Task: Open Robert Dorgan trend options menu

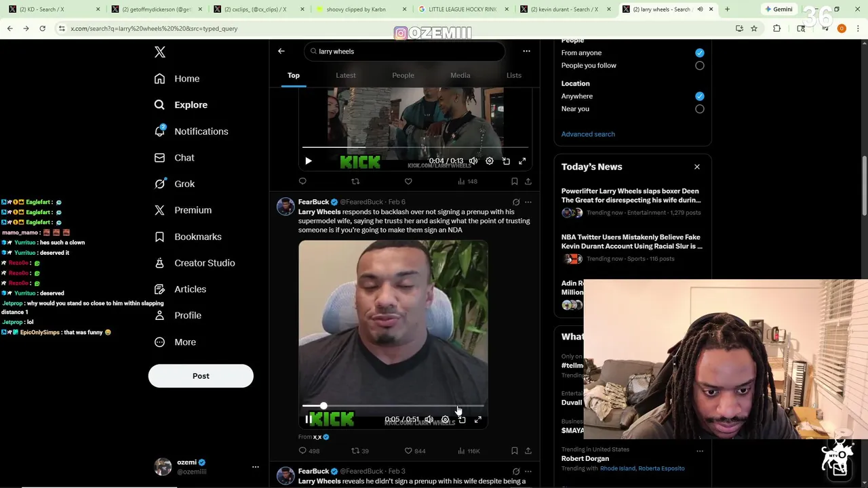Action: click(x=700, y=451)
